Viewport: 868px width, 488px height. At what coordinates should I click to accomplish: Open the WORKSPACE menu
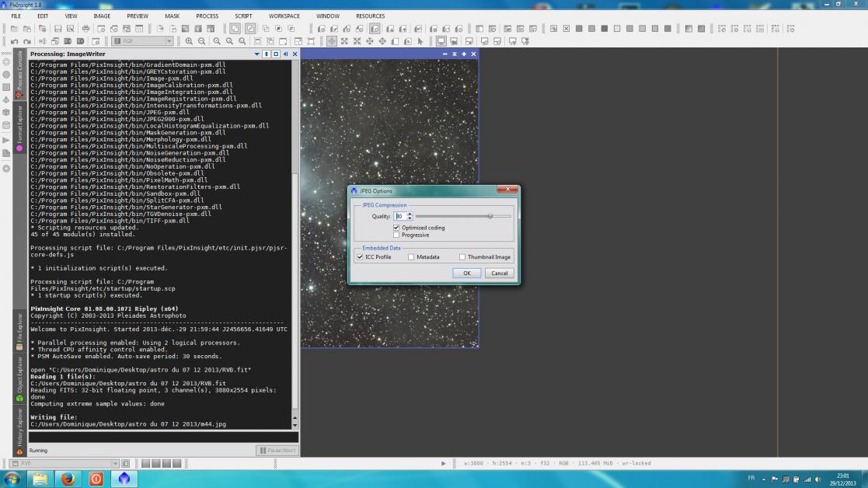284,16
